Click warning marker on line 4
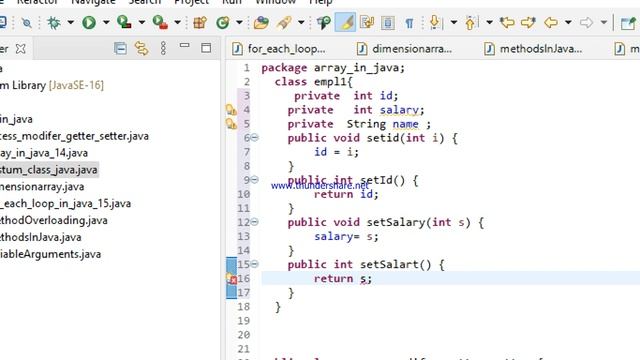The image size is (640, 360). pyautogui.click(x=231, y=110)
